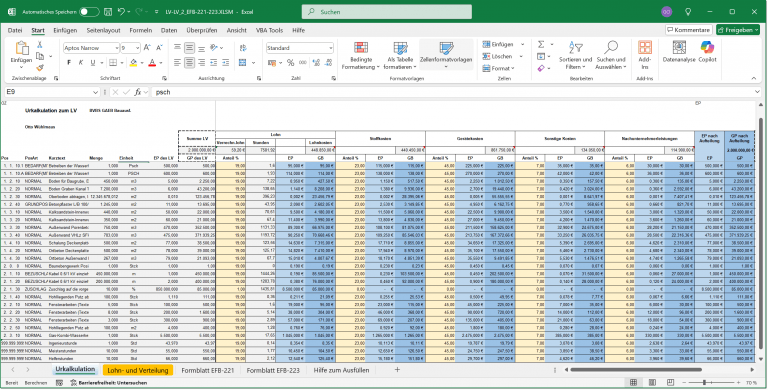The width and height of the screenshot is (768, 390).
Task: Open Sortieren und Filtern
Action: click(576, 55)
